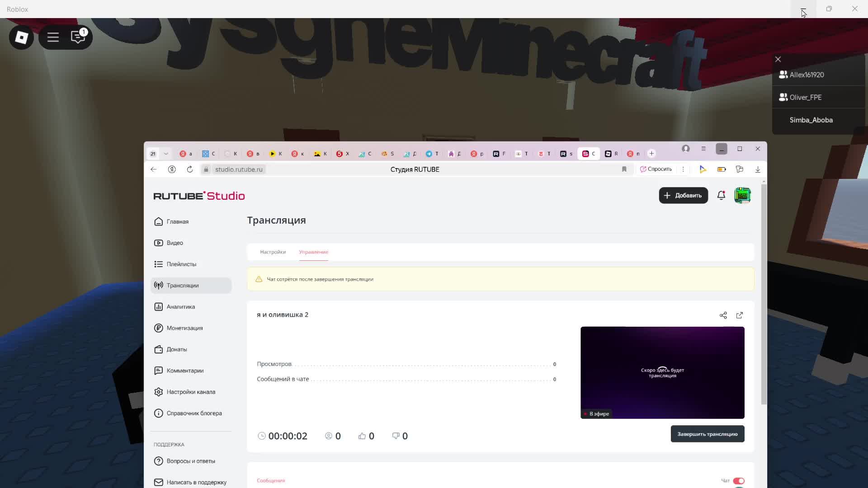
Task: Click Написать в поддержку link
Action: [x=191, y=482]
